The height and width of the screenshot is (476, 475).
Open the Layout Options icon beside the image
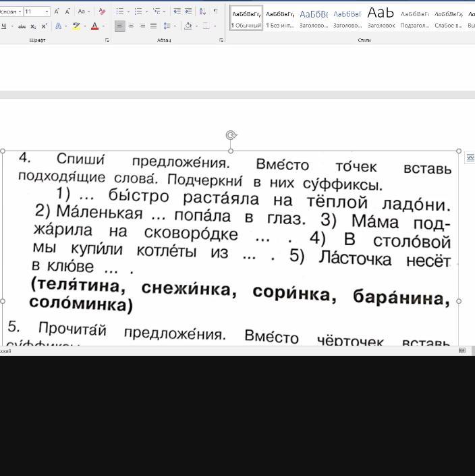tap(470, 157)
